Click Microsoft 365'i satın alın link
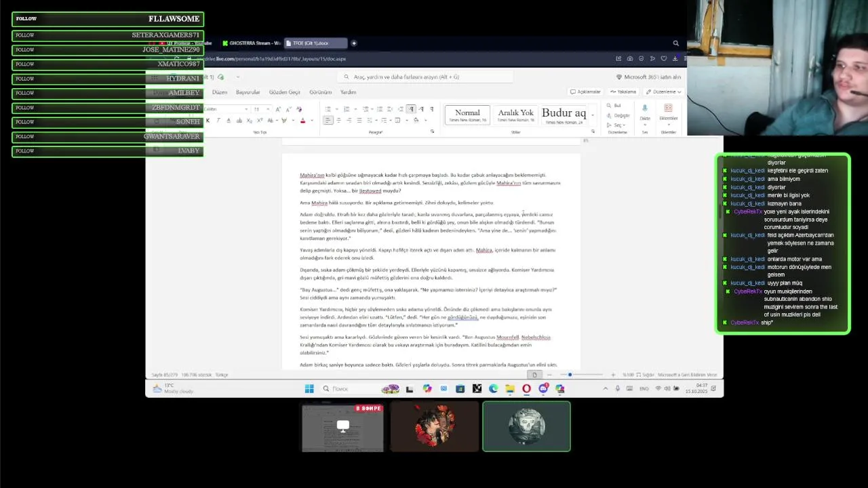The height and width of the screenshot is (488, 868). [648, 77]
